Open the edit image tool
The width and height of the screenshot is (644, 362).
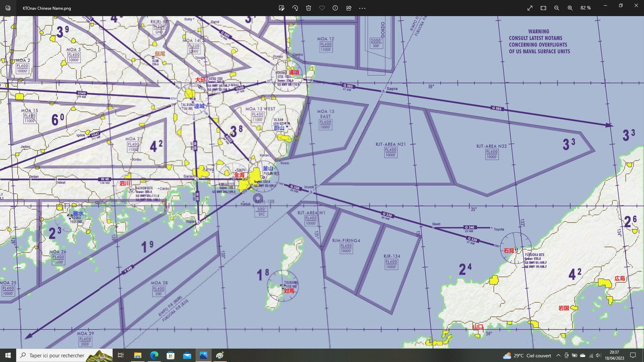282,8
